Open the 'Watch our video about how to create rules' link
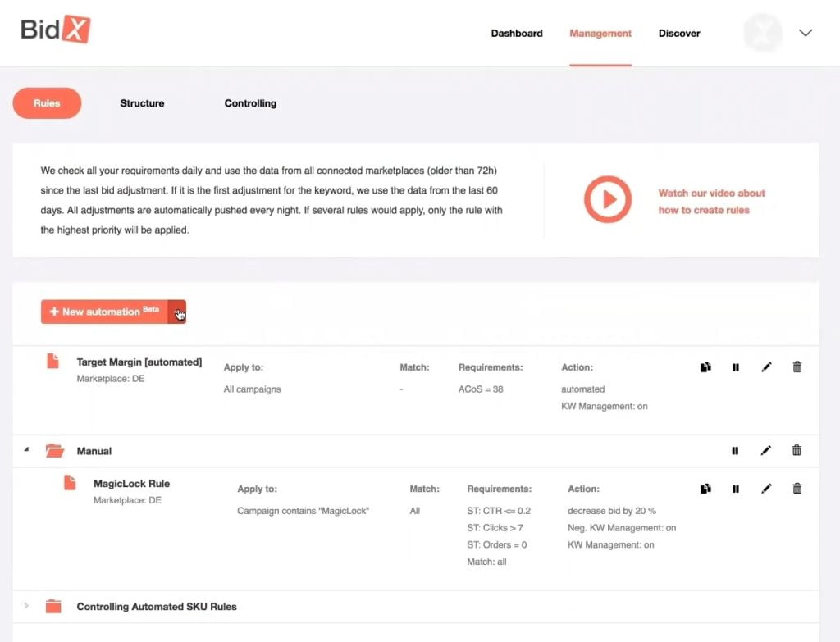The width and height of the screenshot is (840, 642). 711,202
